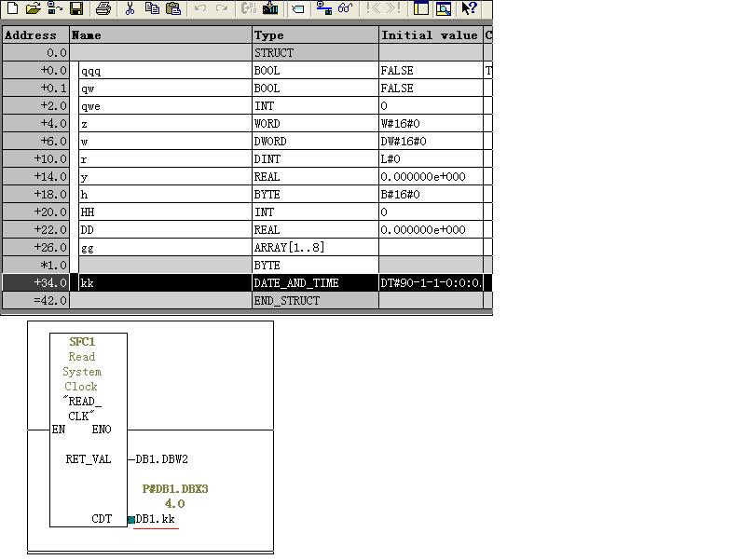
Task: Cut with the scissors icon
Action: [130, 8]
